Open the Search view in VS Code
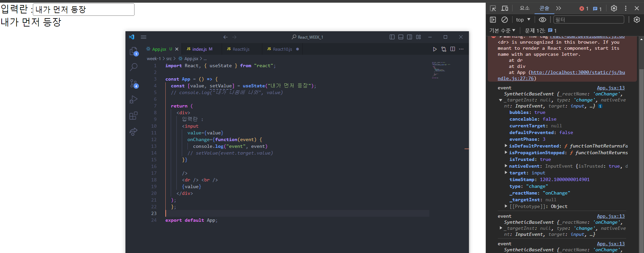644x253 pixels. [x=133, y=67]
